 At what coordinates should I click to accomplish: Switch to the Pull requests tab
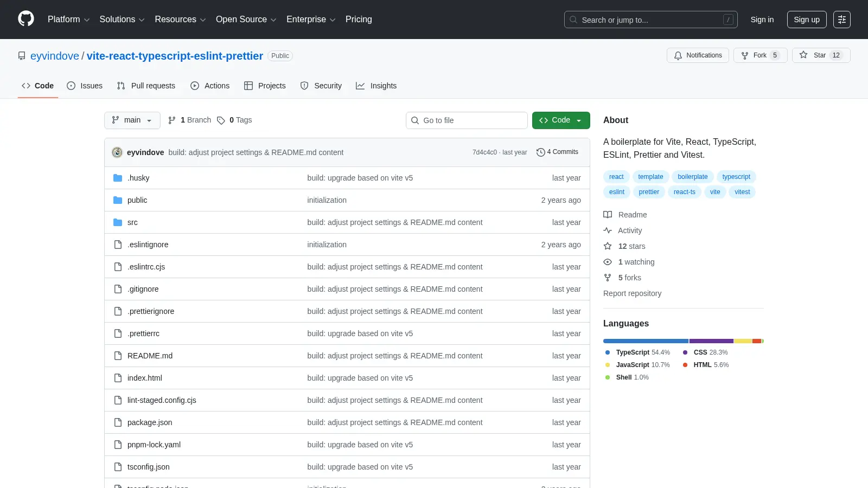pyautogui.click(x=146, y=86)
